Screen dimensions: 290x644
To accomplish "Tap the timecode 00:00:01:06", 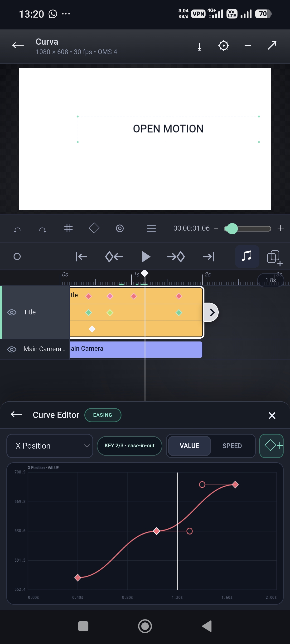I will [x=191, y=228].
